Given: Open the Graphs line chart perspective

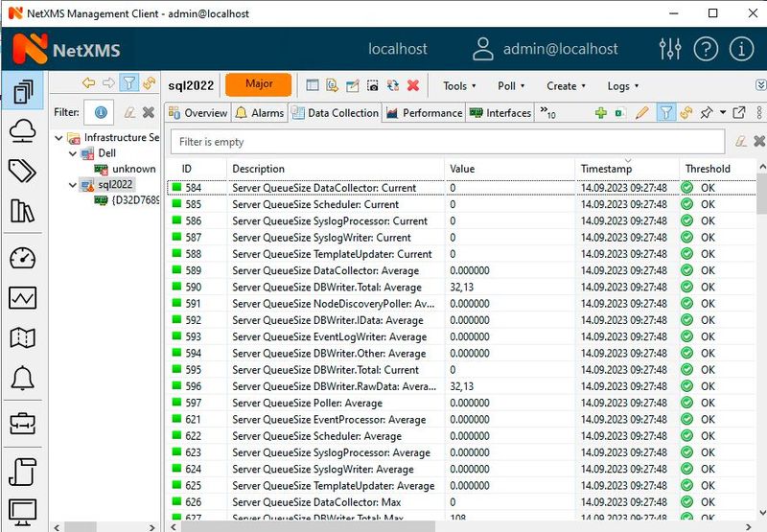Looking at the screenshot, I should coord(22,297).
